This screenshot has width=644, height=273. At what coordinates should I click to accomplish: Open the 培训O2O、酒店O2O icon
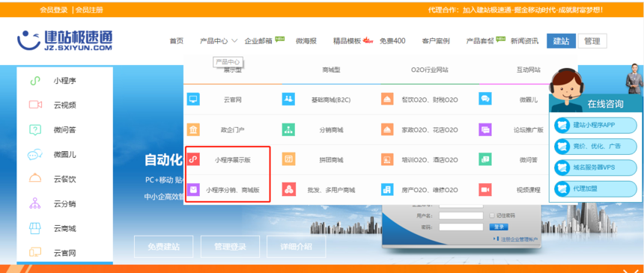(387, 159)
